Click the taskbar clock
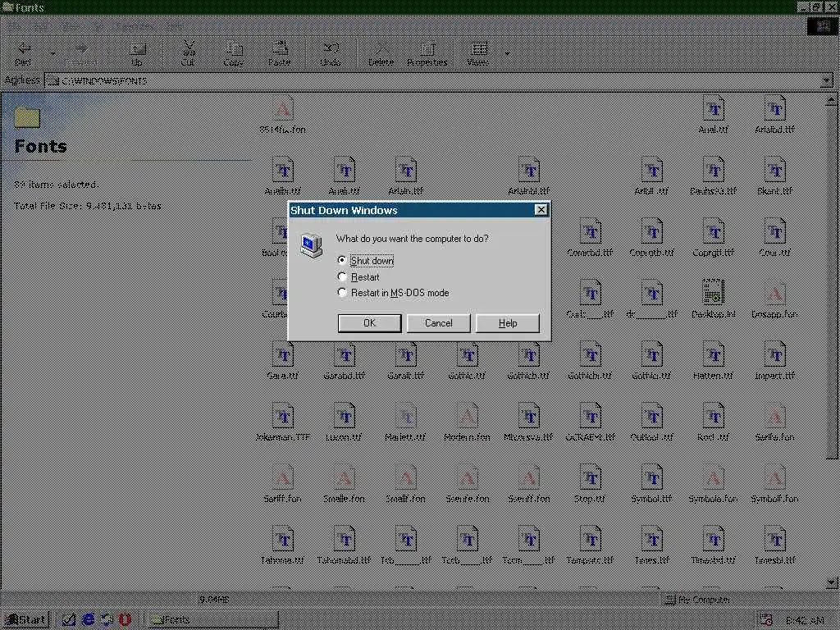 [806, 620]
